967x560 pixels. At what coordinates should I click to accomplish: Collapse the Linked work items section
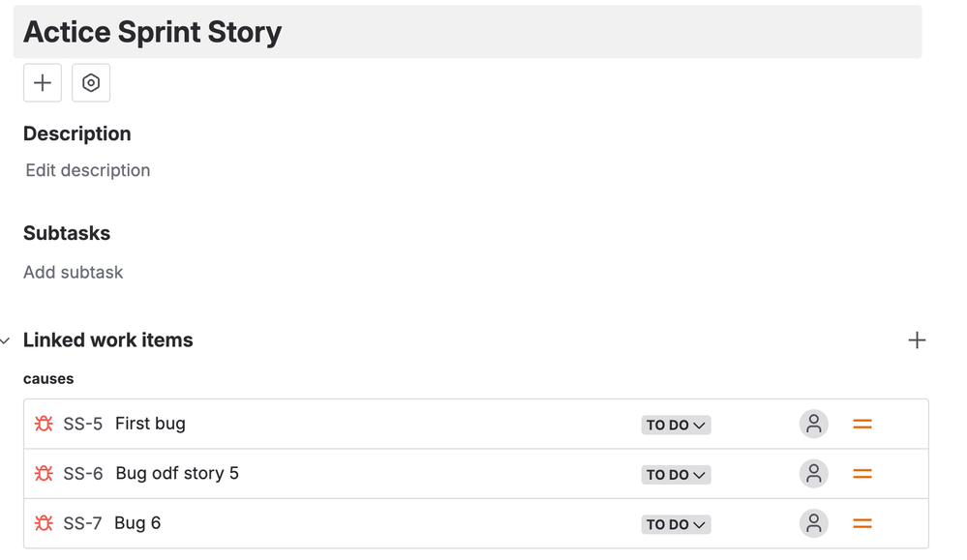(x=5, y=339)
